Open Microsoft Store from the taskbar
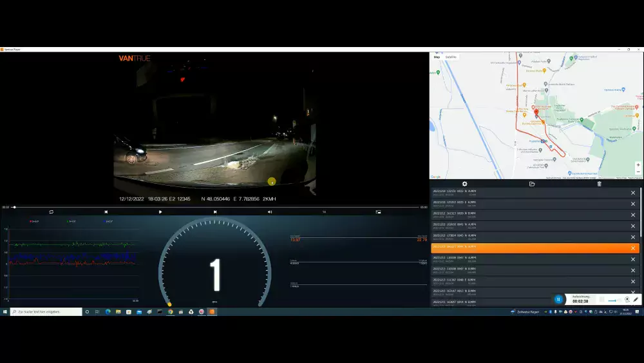 (129, 312)
